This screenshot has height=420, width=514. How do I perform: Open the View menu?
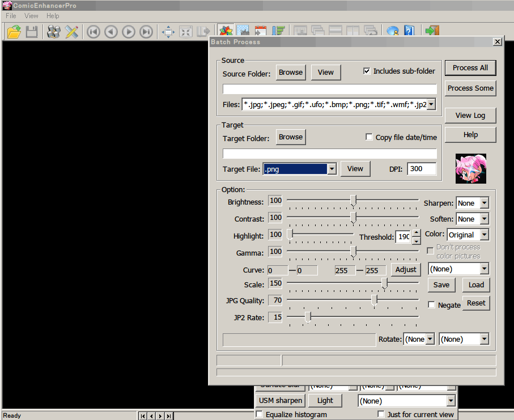pyautogui.click(x=31, y=16)
